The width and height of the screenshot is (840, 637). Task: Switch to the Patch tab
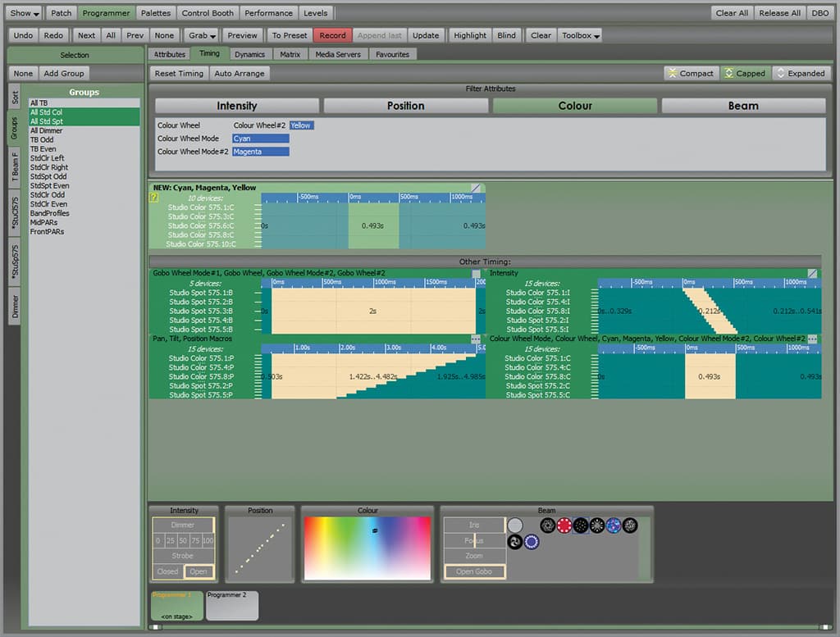click(x=61, y=13)
